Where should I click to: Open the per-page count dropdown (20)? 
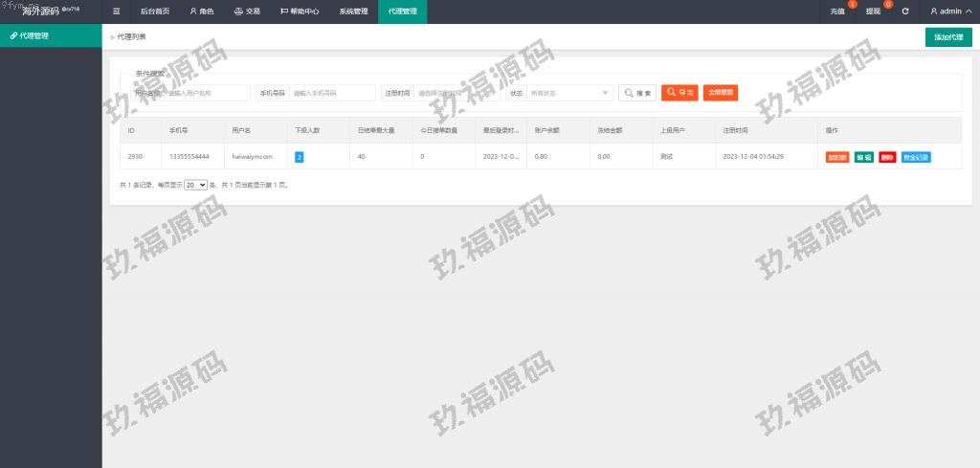point(195,185)
